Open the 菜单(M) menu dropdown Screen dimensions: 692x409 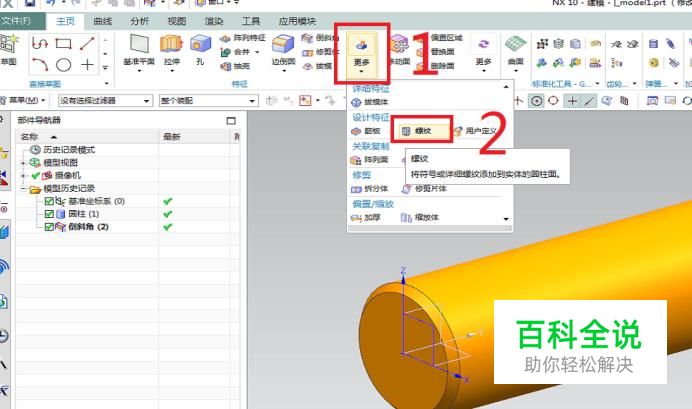(23, 101)
